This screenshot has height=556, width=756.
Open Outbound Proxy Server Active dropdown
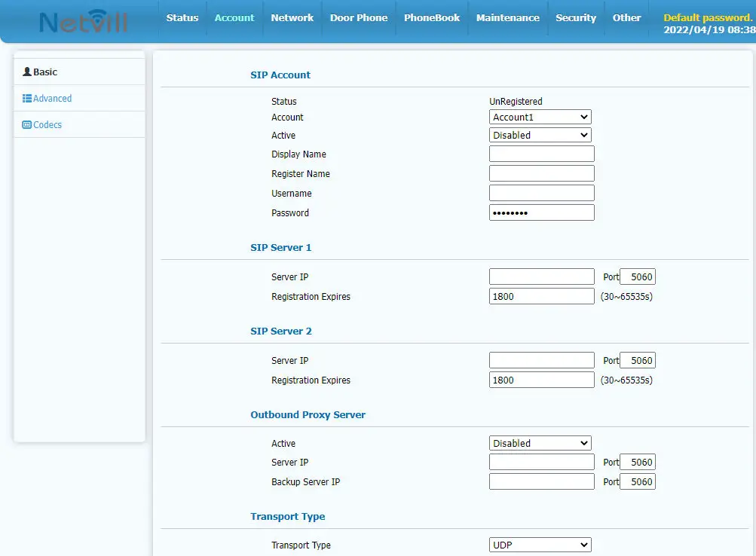[540, 443]
